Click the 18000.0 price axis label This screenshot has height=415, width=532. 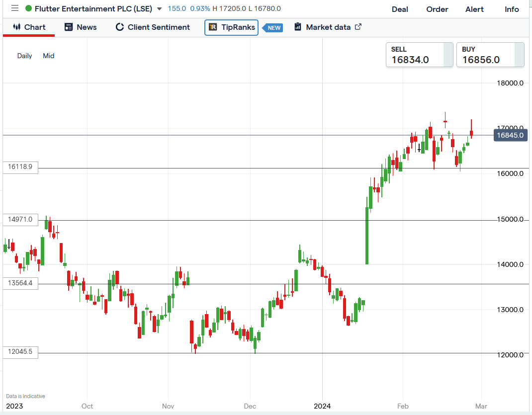pyautogui.click(x=510, y=83)
